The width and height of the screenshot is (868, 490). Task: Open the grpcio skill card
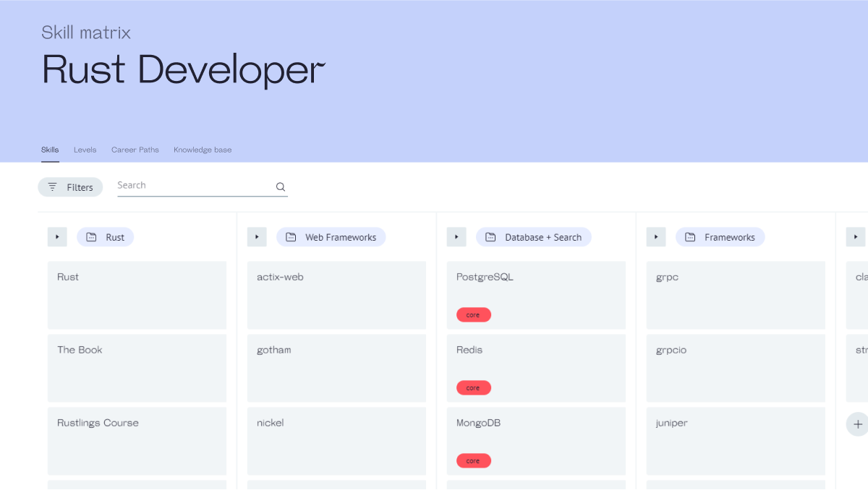pyautogui.click(x=736, y=369)
